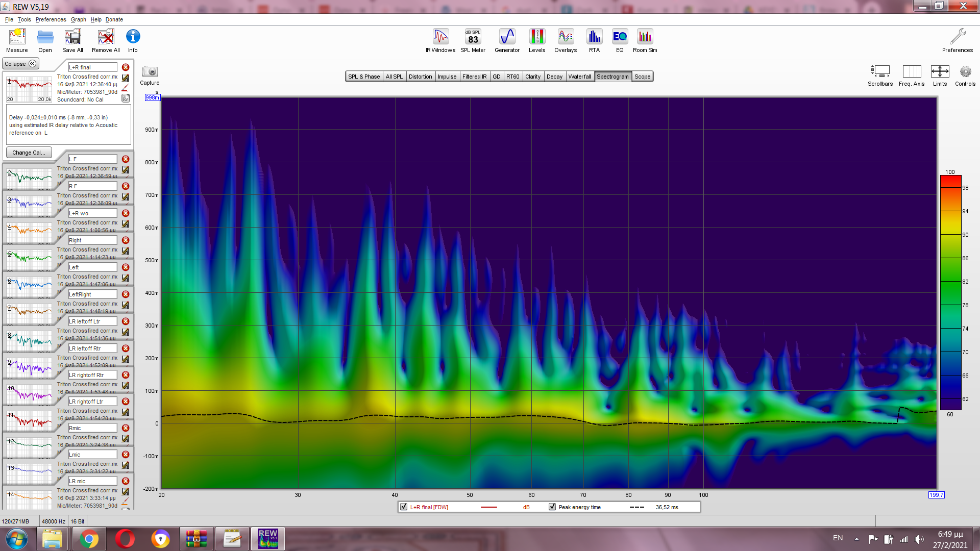
Task: Open graph Limits settings
Action: tap(940, 72)
